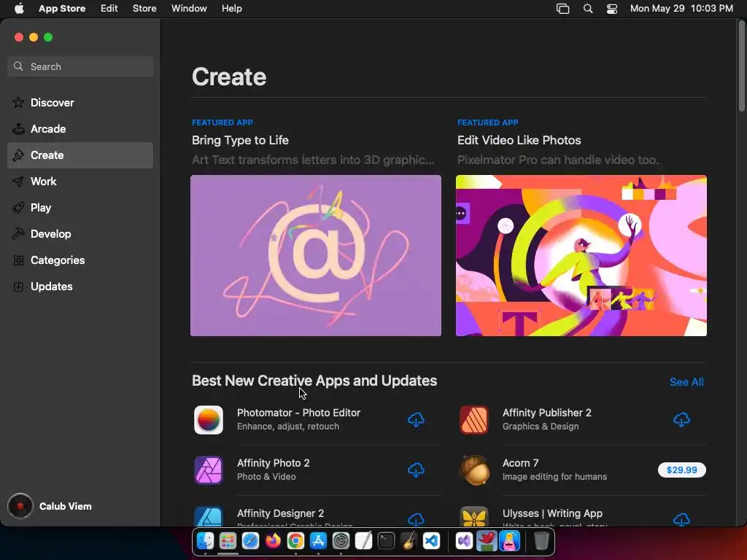Open the Play section in sidebar
The image size is (747, 560).
click(x=80, y=208)
